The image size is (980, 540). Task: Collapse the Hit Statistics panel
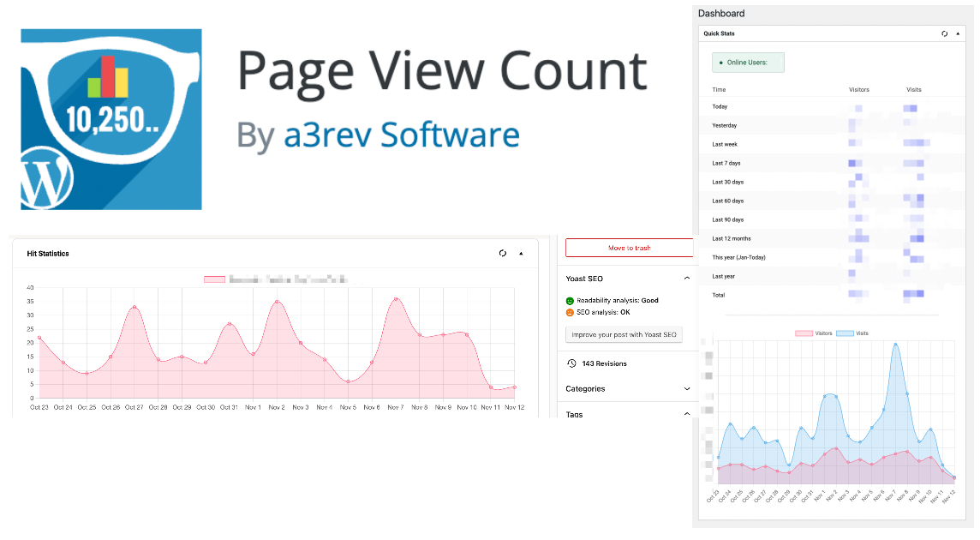[521, 254]
